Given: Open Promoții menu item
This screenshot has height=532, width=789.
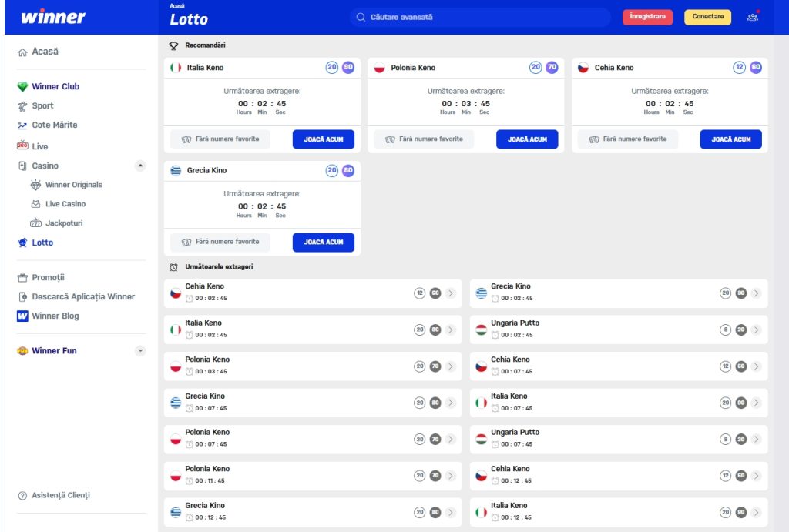Looking at the screenshot, I should [49, 278].
